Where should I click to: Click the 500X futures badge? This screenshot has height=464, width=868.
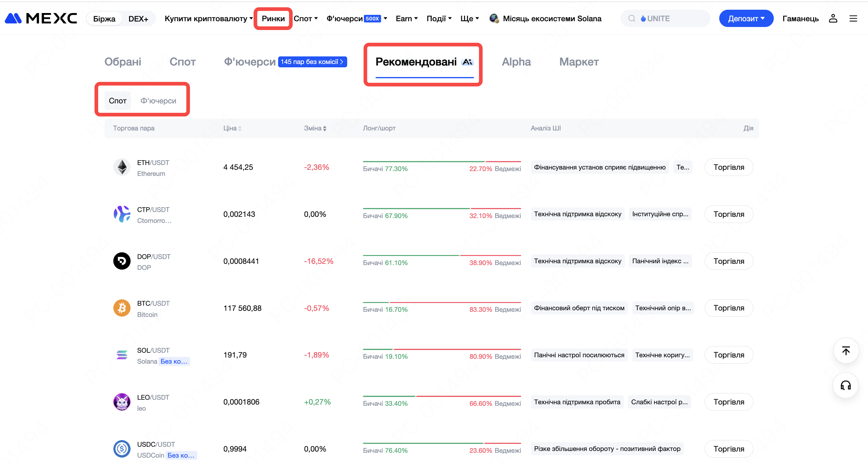click(373, 18)
